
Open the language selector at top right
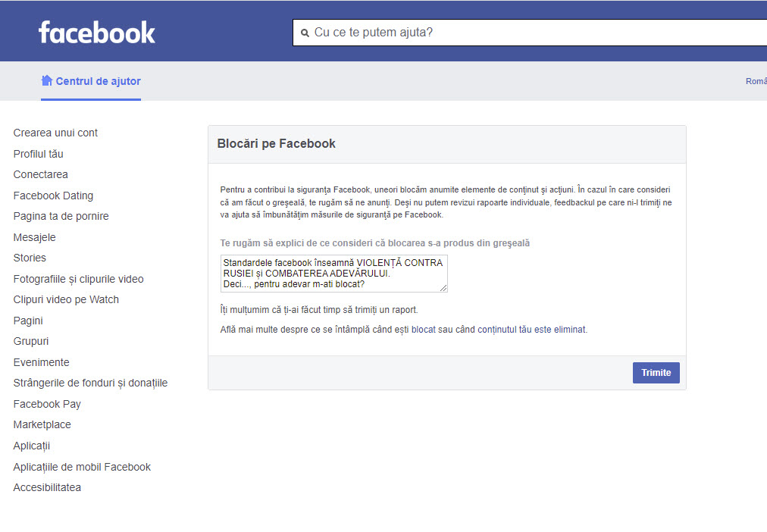(756, 81)
